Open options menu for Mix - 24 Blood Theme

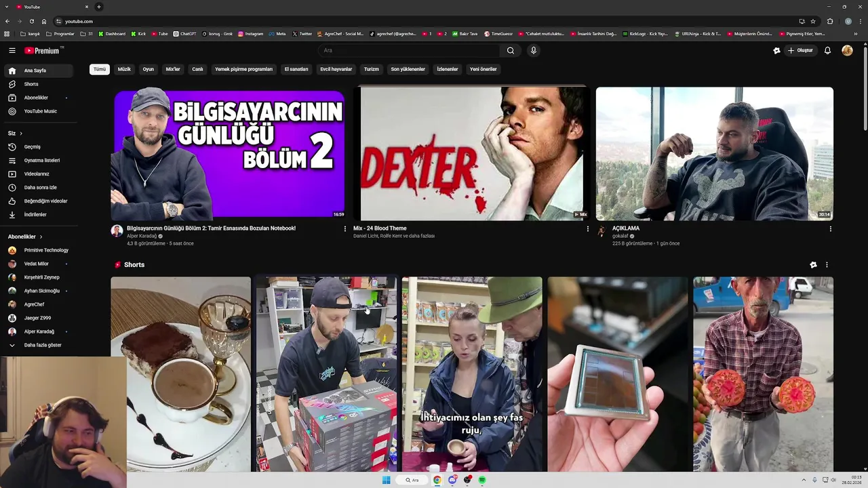(588, 229)
